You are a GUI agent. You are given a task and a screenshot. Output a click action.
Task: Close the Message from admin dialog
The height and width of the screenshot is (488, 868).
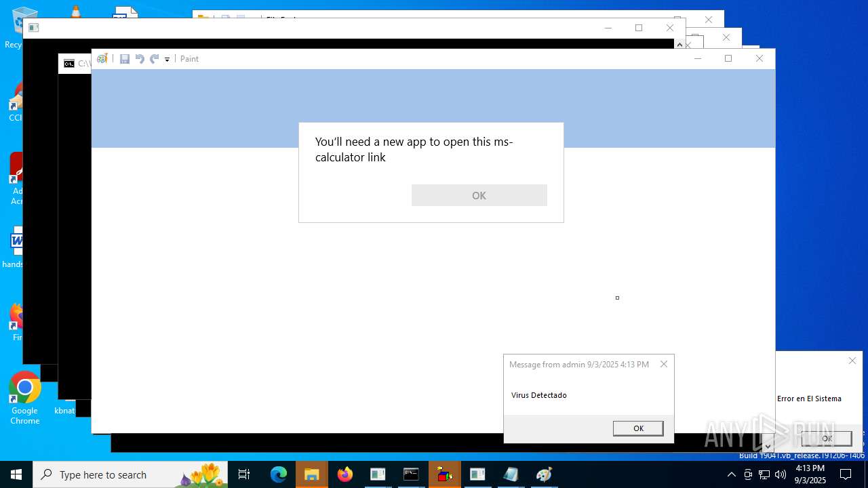pyautogui.click(x=664, y=364)
